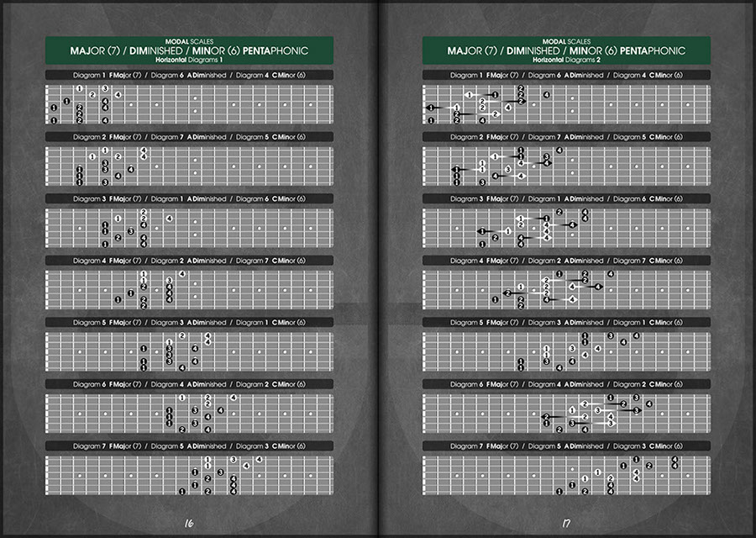Click "Diagram 1 C Minor (6)" label on page 16
The image size is (756, 538).
pos(270,322)
